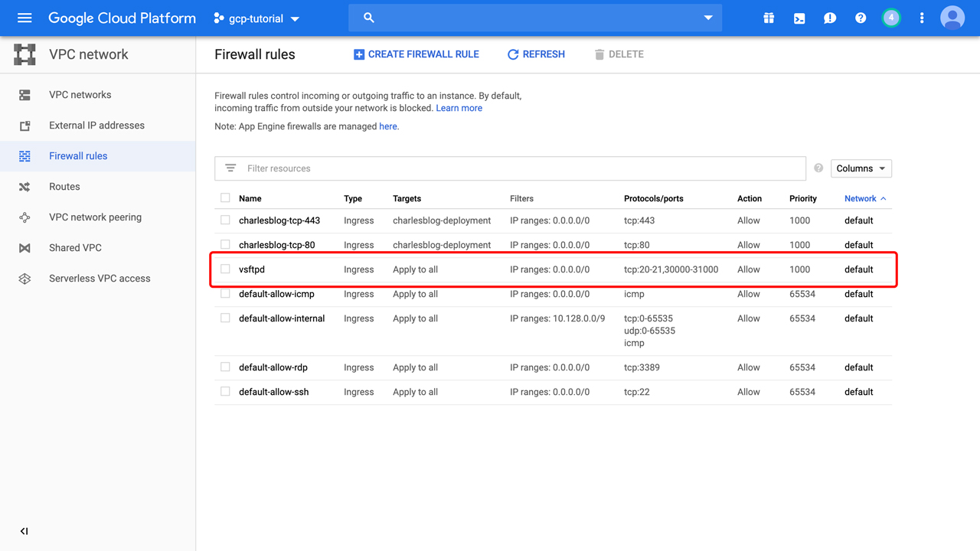Open the Cloud Shell terminal
The width and height of the screenshot is (980, 551).
point(799,17)
